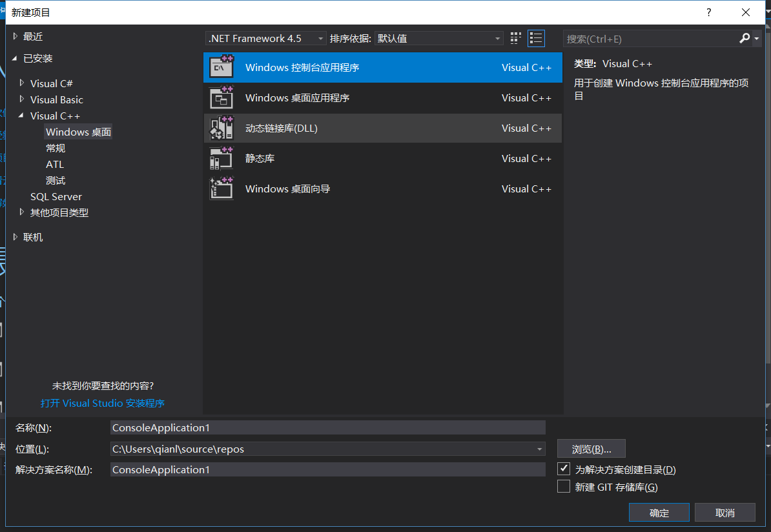Select 常规 under Visual C++
The height and width of the screenshot is (532, 771).
(56, 148)
